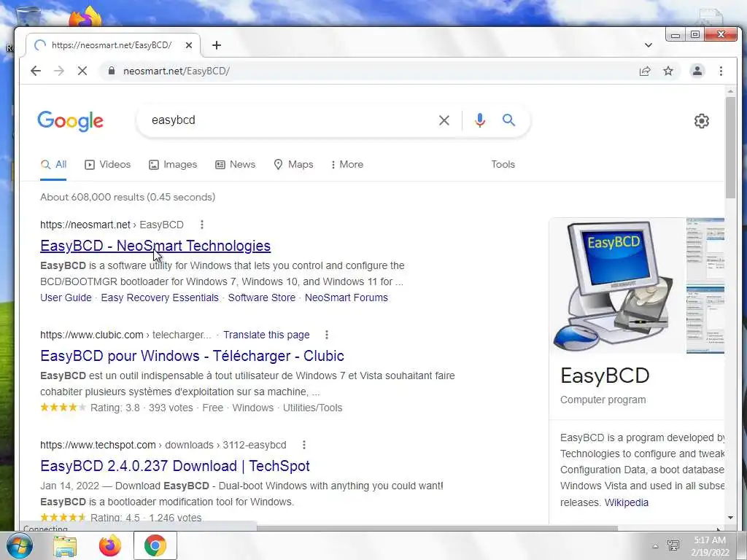Switch to the Images tab
Viewport: 747px width, 560px height.
[173, 164]
